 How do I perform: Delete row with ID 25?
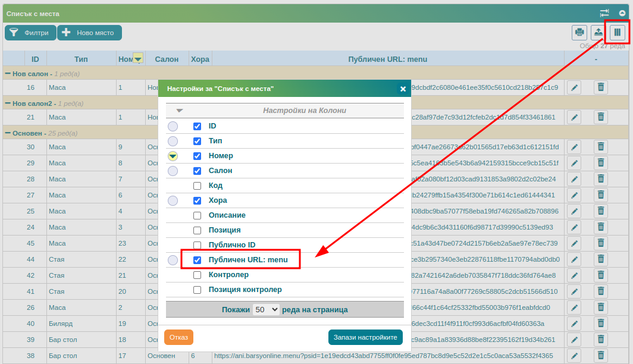click(601, 211)
